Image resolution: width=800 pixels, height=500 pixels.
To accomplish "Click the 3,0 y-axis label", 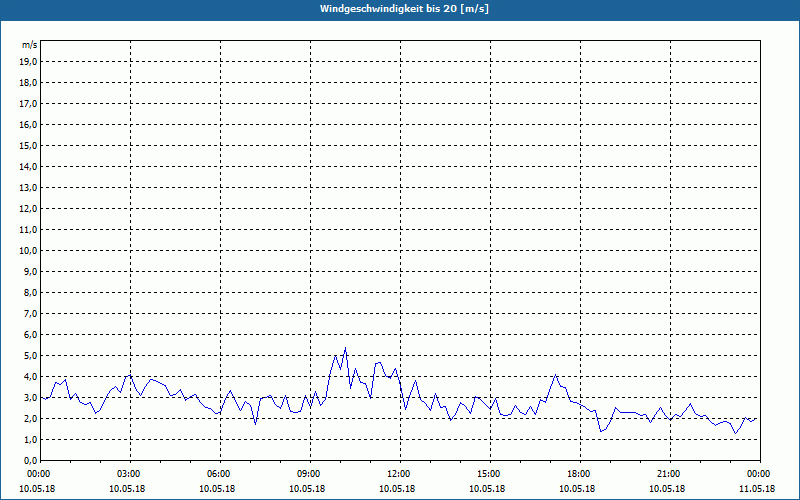I will [x=30, y=397].
